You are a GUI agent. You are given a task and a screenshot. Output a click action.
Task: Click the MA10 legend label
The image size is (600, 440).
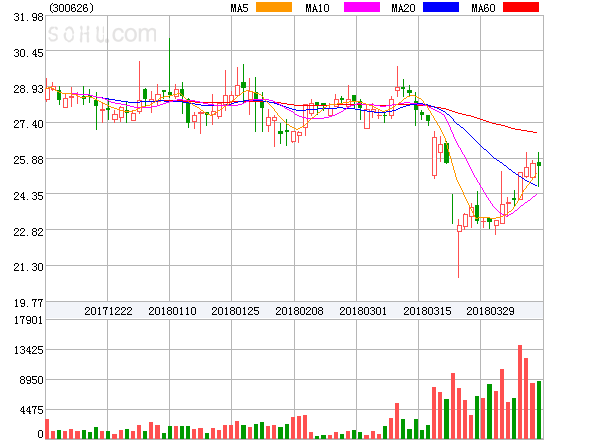pos(317,8)
